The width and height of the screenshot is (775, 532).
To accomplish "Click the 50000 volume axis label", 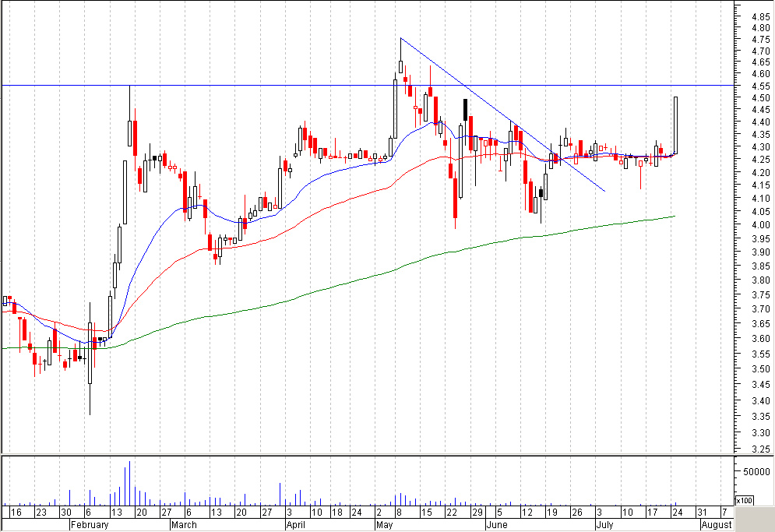I will [x=756, y=472].
